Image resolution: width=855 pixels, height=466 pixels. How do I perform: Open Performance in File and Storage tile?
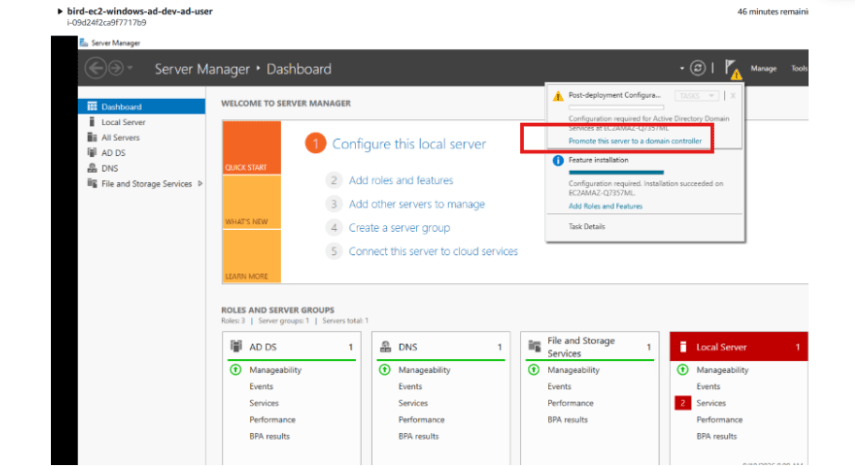click(570, 403)
